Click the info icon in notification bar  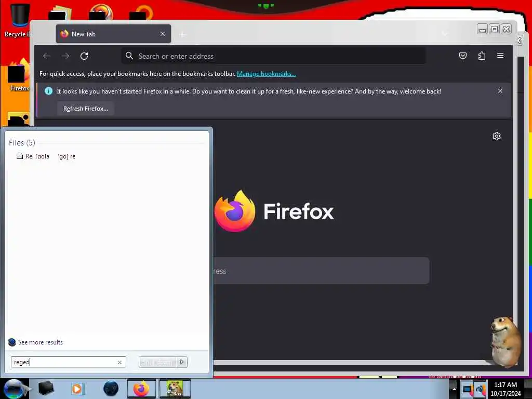coord(48,91)
